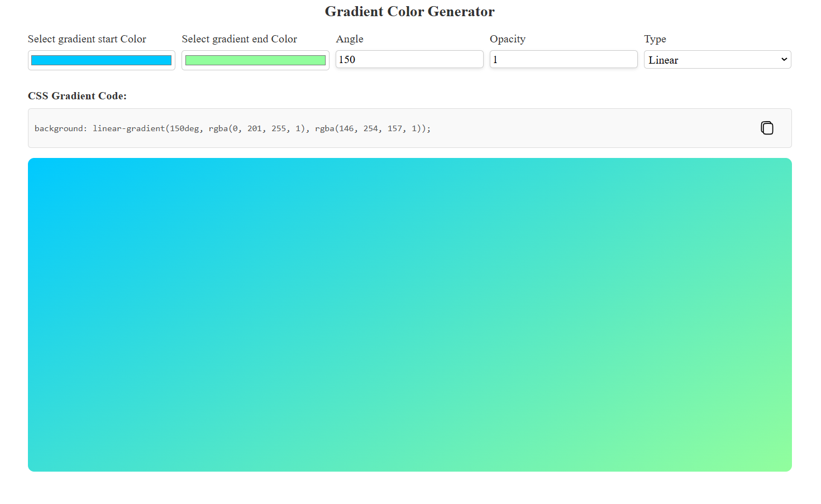Click the Gradient Color Generator heading
The image size is (821, 504).
tap(410, 12)
